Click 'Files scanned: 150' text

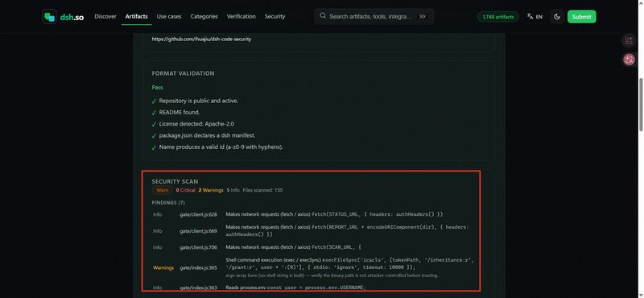click(x=262, y=190)
